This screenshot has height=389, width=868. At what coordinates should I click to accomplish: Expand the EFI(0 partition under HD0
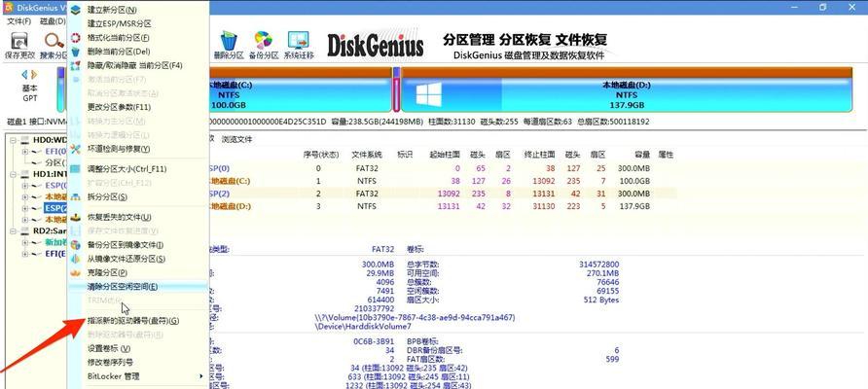click(25, 151)
